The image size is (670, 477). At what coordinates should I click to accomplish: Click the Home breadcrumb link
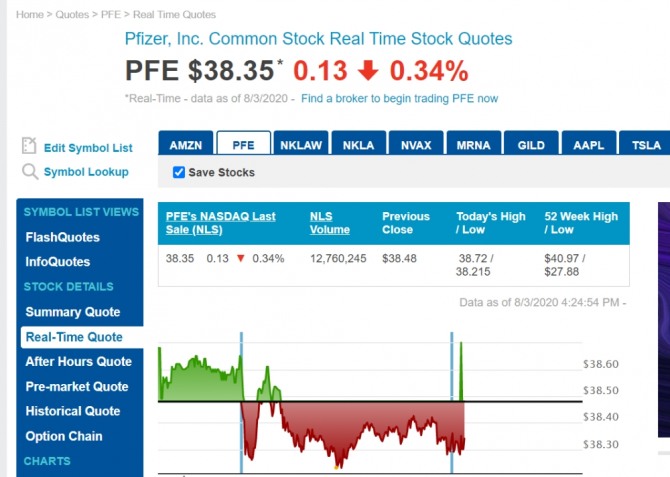[29, 15]
